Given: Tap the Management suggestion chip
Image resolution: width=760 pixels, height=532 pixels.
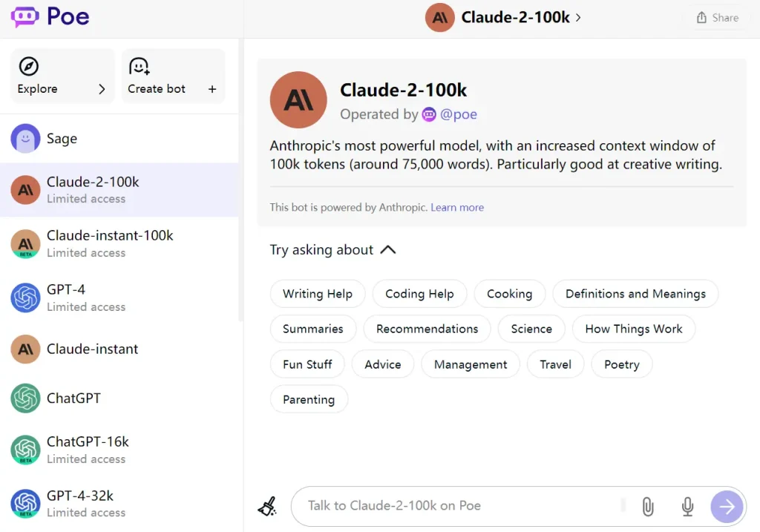Looking at the screenshot, I should tap(471, 364).
